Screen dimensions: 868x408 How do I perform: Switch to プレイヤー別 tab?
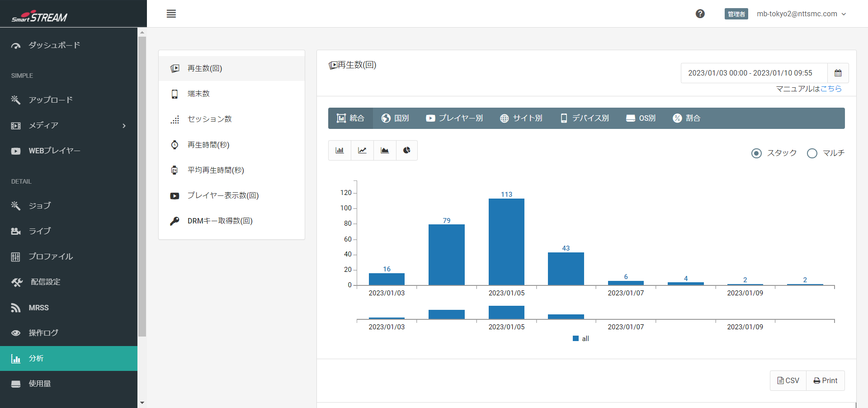point(454,118)
